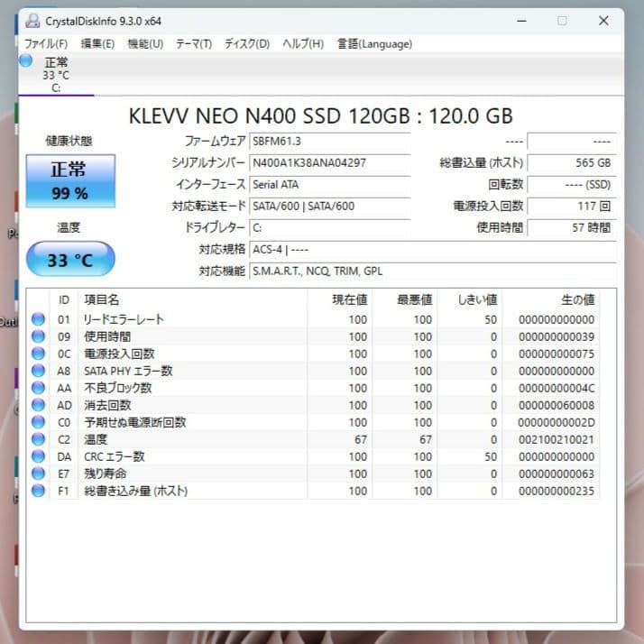Viewport: 644px width, 644px height.
Task: Minimize the CrystalDiskInfo window
Action: [521, 21]
